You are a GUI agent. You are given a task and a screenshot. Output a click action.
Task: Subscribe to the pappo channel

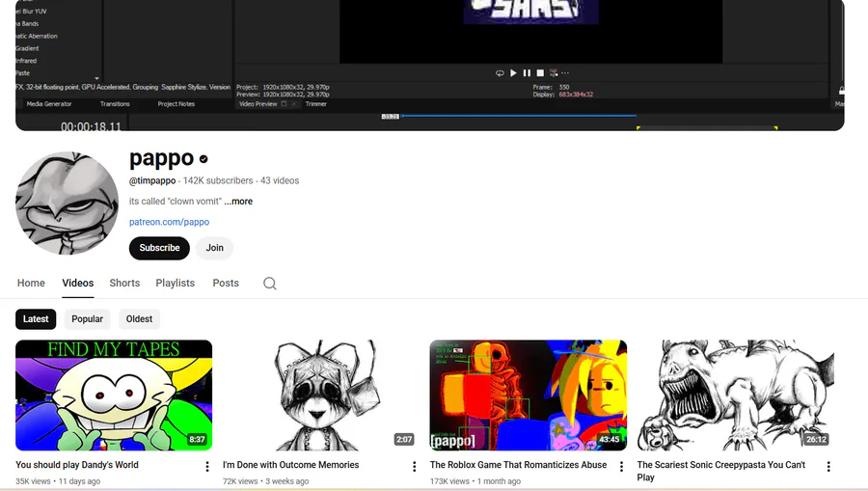click(159, 248)
